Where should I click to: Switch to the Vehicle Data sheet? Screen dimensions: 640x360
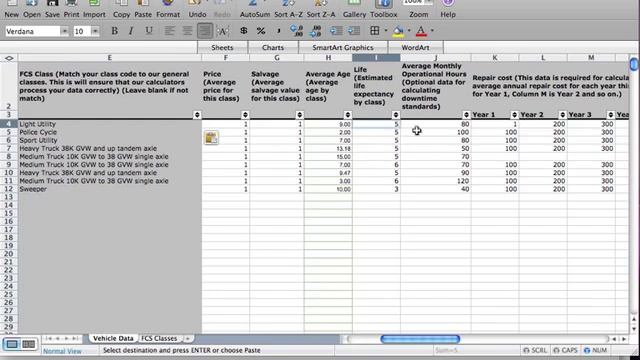[113, 338]
